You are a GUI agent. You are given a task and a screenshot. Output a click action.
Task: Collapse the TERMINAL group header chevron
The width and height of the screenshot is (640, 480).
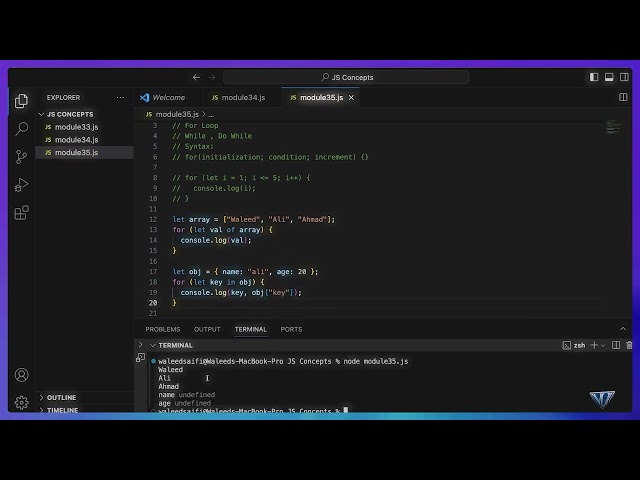pyautogui.click(x=153, y=345)
